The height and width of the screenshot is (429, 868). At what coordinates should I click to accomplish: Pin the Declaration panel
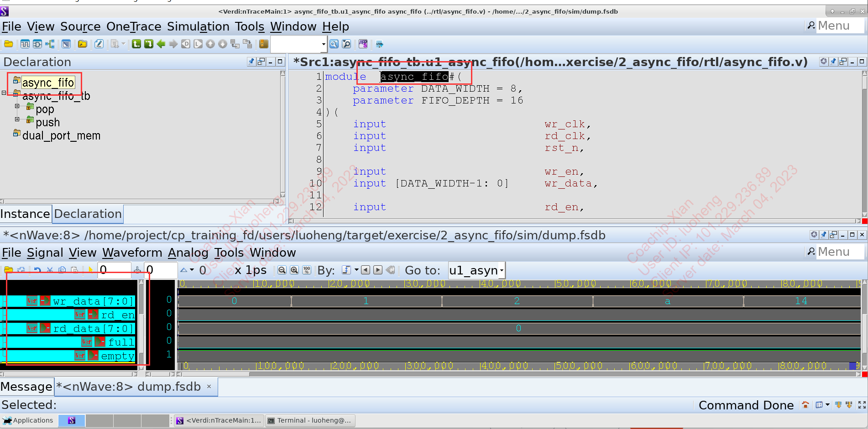[251, 62]
